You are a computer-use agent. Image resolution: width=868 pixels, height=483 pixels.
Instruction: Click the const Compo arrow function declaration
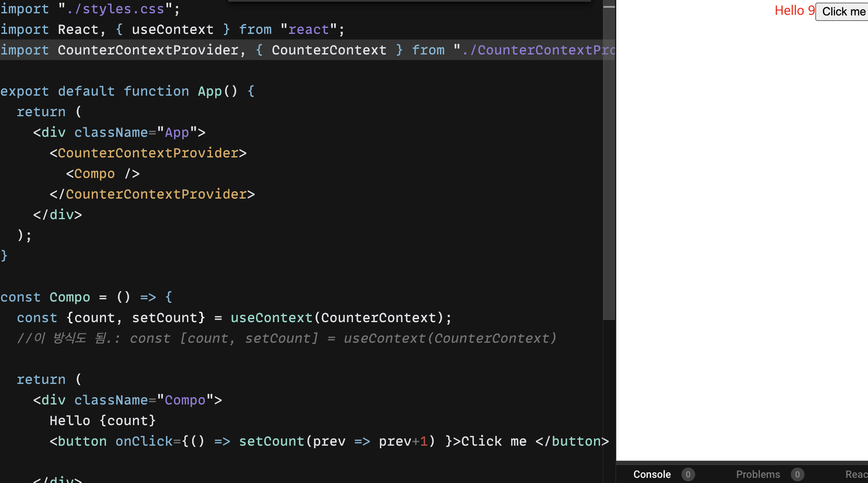click(x=69, y=297)
